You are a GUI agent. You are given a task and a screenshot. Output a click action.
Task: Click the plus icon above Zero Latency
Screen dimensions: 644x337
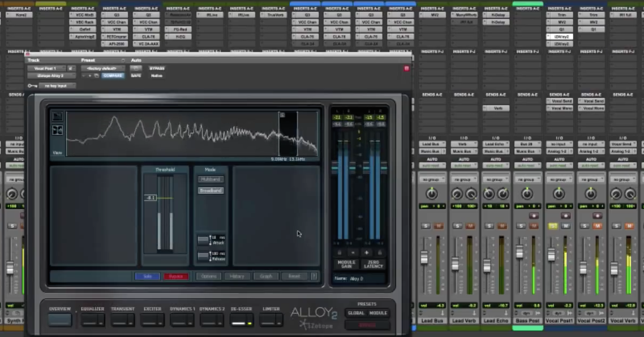367,252
